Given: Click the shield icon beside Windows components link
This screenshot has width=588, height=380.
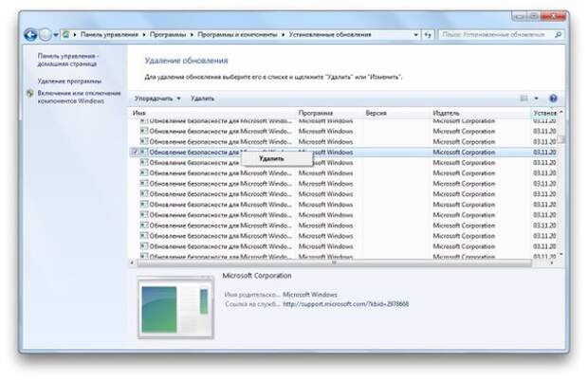Looking at the screenshot, I should (x=30, y=93).
